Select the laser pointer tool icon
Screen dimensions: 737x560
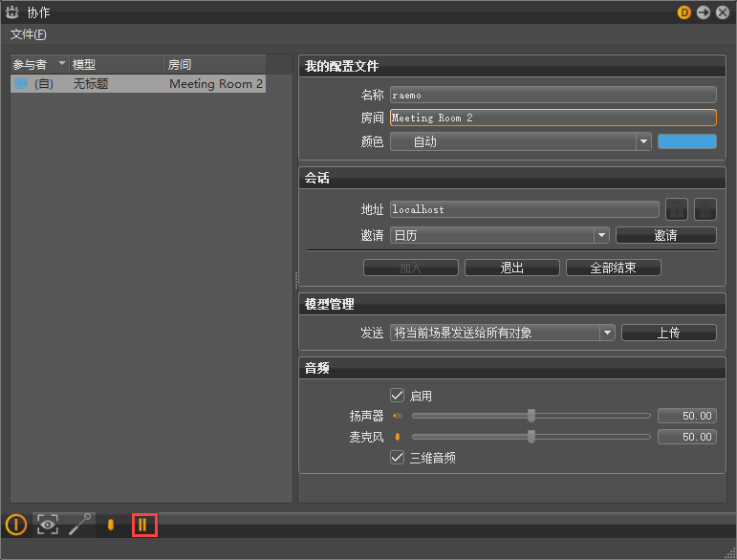coord(79,525)
